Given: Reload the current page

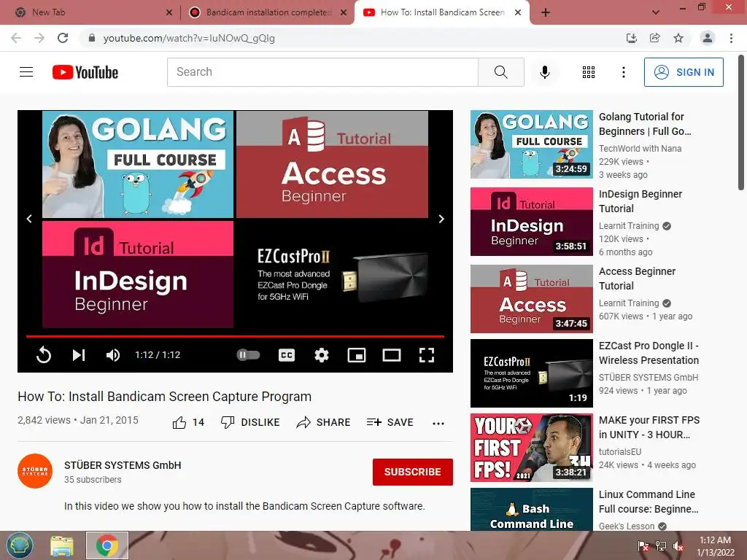Looking at the screenshot, I should pyautogui.click(x=63, y=38).
